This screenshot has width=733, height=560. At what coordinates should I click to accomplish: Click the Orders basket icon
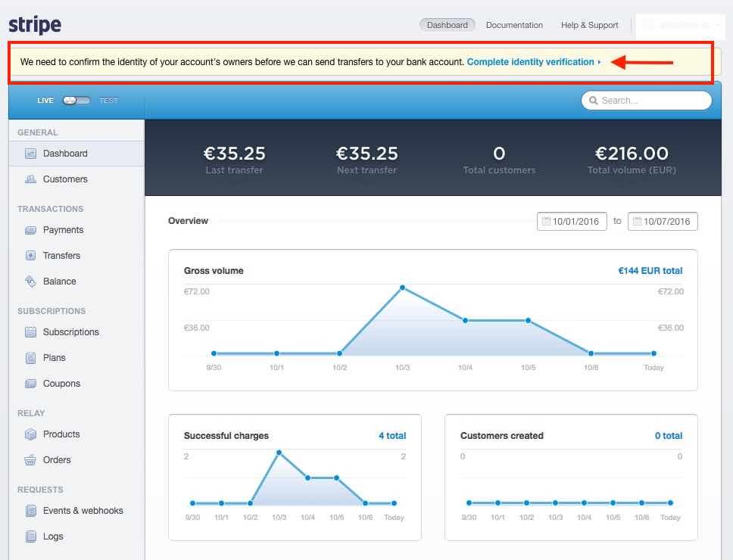point(30,460)
